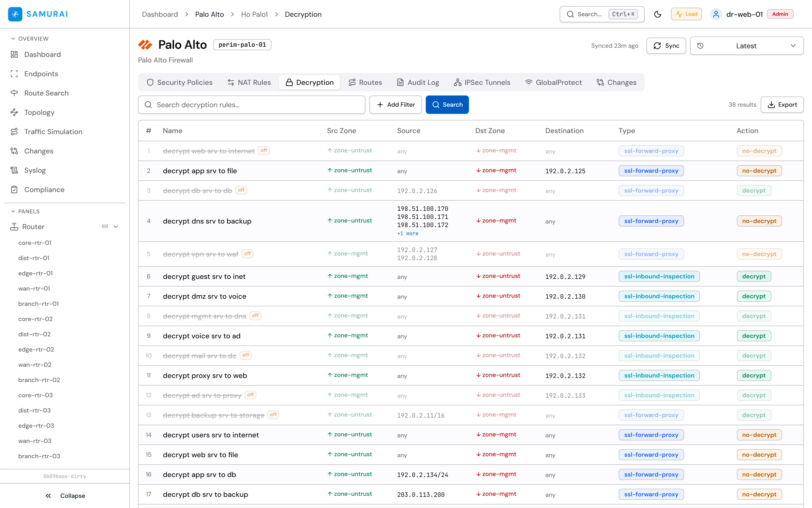Image resolution: width=812 pixels, height=508 pixels.
Task: Focus the decryption rules search field
Action: tap(252, 104)
